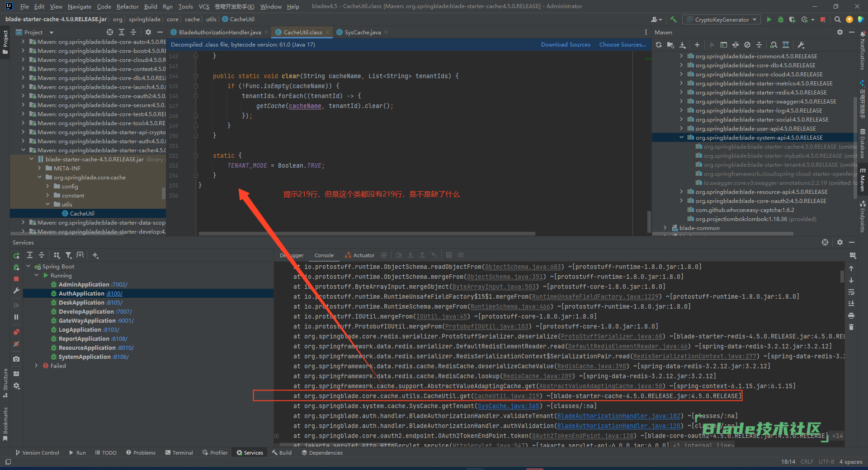Screen dimensions: 868x470
Task: Click the Maven panel horizontal scrollbar
Action: point(723,234)
